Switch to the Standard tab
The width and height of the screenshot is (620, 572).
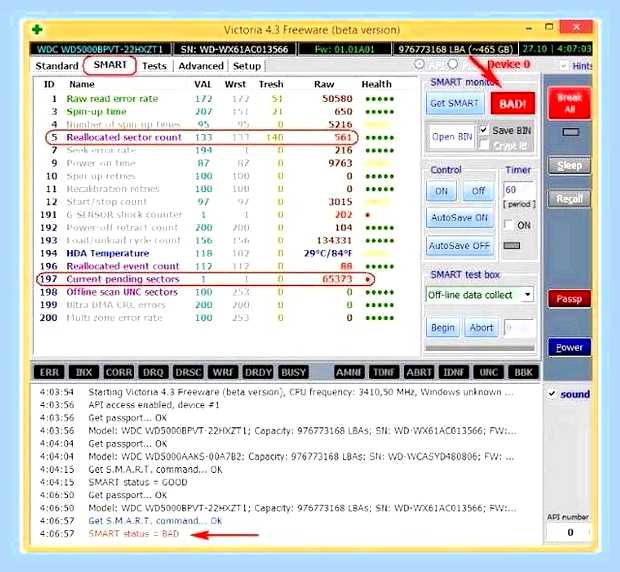(x=57, y=66)
